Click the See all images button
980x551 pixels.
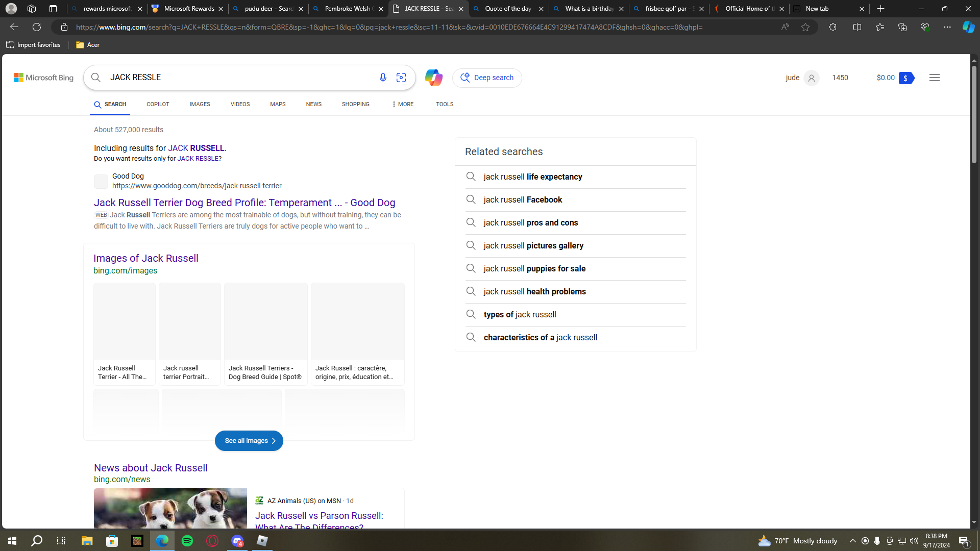point(249,441)
